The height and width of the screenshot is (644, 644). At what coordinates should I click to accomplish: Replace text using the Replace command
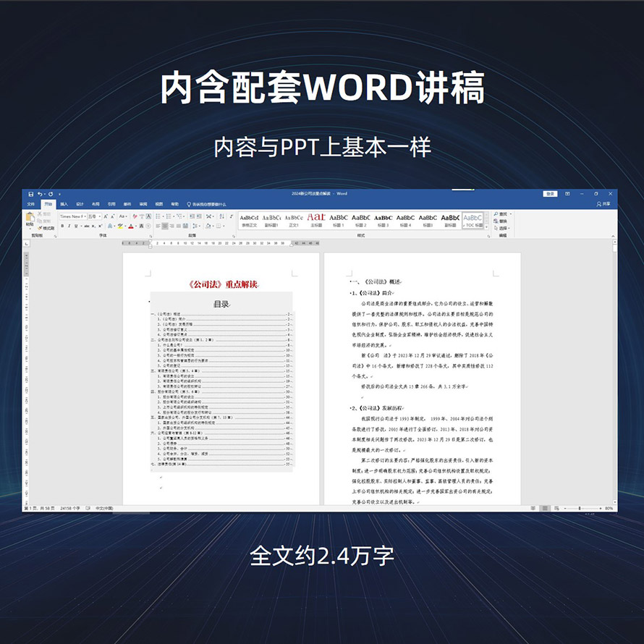point(501,221)
